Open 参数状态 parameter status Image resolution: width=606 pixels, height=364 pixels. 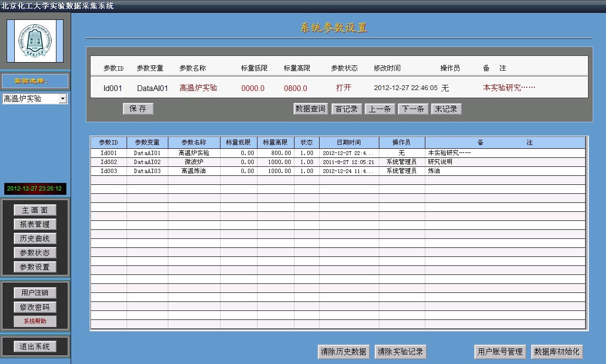point(35,253)
